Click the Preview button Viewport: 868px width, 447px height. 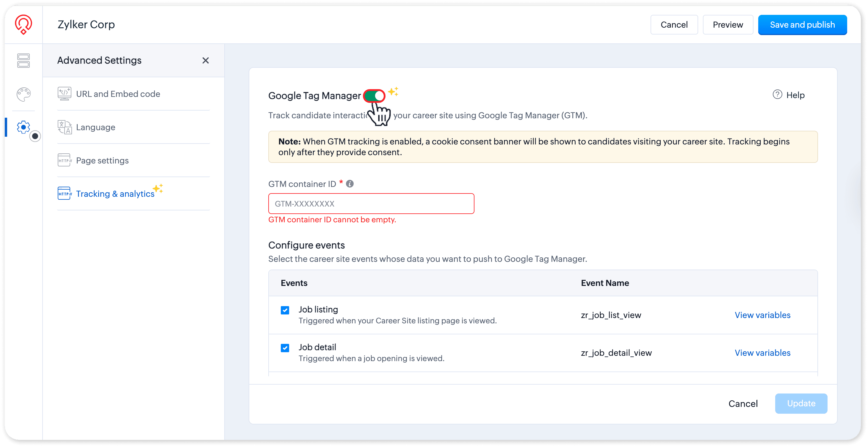point(728,25)
